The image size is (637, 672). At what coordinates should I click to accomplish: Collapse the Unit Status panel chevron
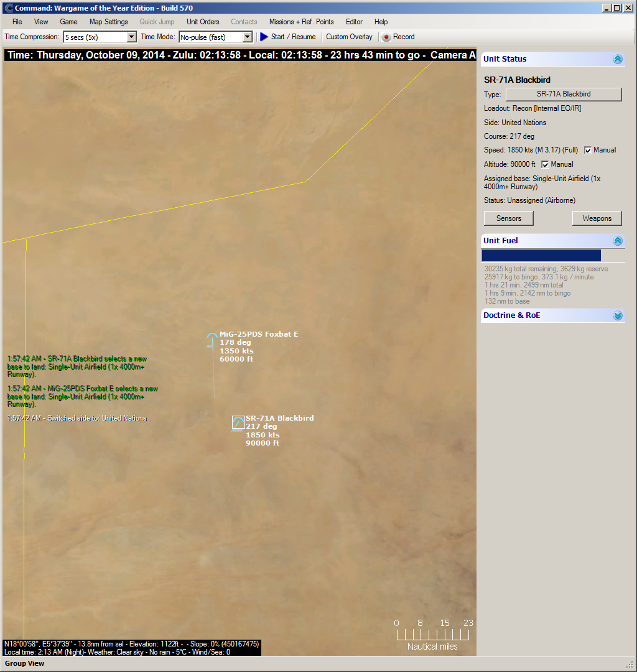[x=618, y=59]
